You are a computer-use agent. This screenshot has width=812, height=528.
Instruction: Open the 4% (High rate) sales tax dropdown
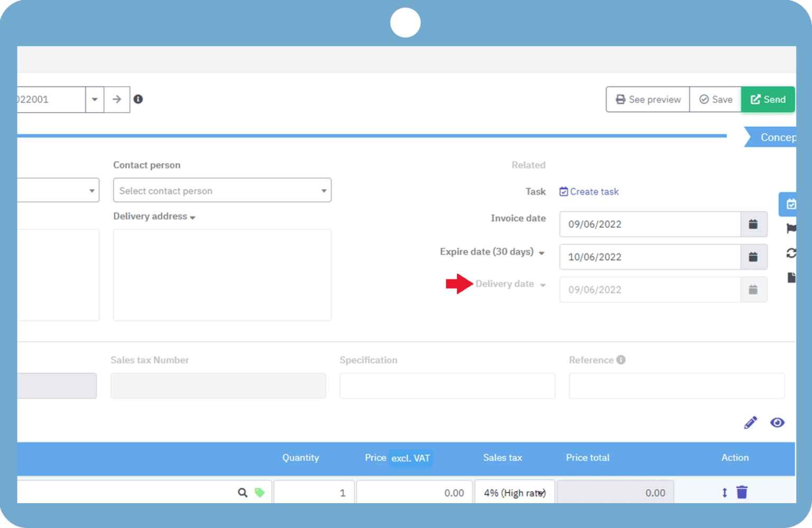click(x=514, y=493)
